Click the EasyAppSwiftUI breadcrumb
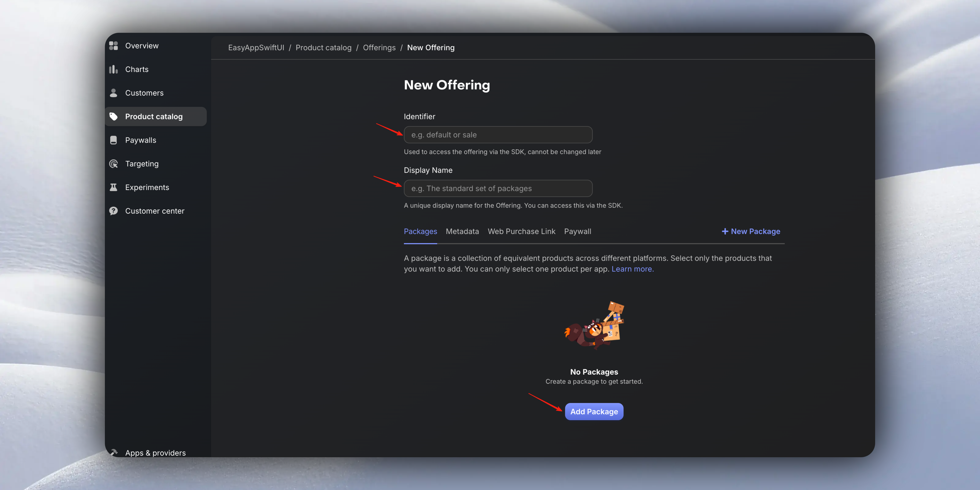This screenshot has height=490, width=980. click(256, 47)
